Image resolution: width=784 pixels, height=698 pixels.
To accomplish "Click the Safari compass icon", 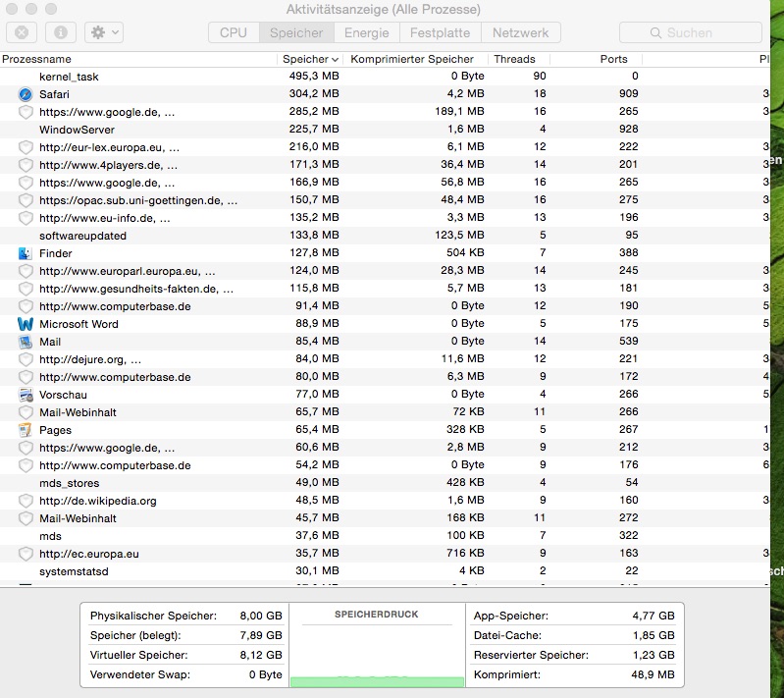I will point(26,94).
